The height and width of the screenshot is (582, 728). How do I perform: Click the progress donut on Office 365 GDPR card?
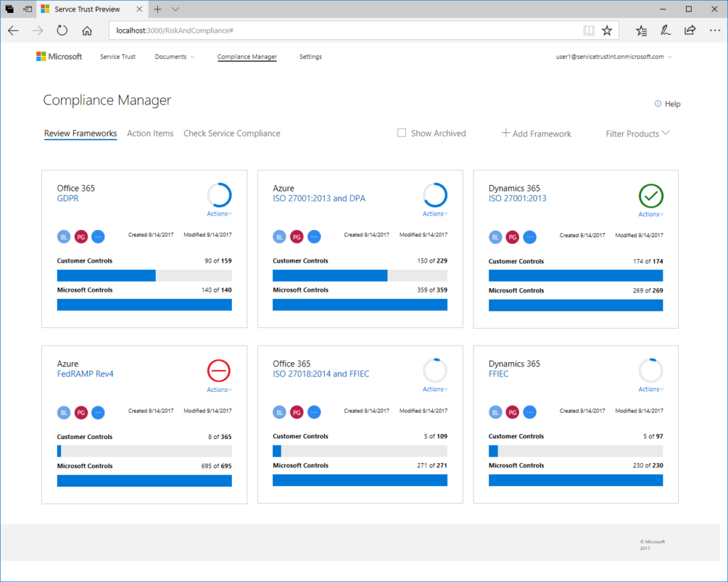(219, 196)
